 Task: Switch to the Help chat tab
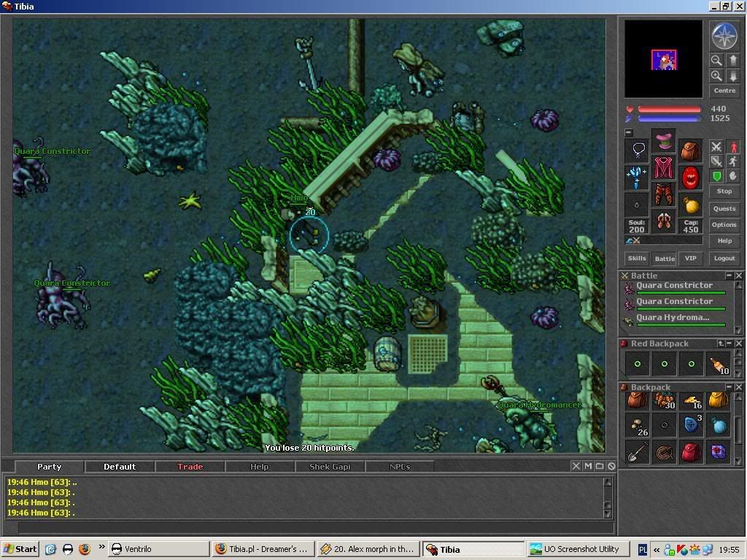260,467
